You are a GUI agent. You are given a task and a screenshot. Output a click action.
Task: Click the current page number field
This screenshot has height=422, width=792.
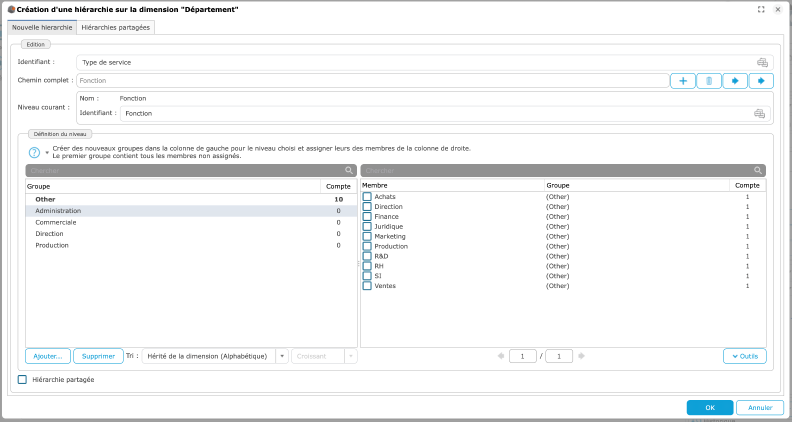point(522,356)
